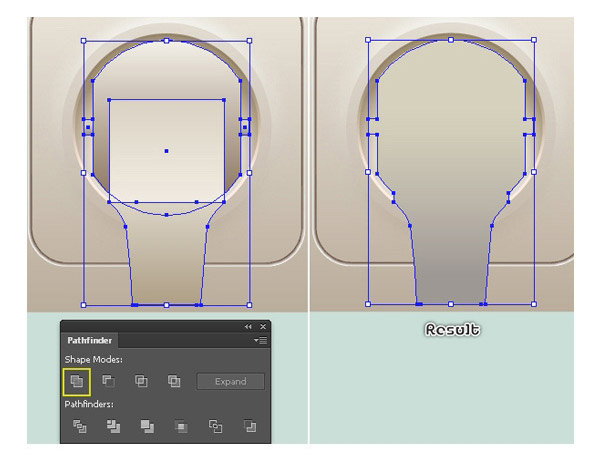
Task: Collapse the Pathfinder panel with double arrows
Action: pos(248,326)
